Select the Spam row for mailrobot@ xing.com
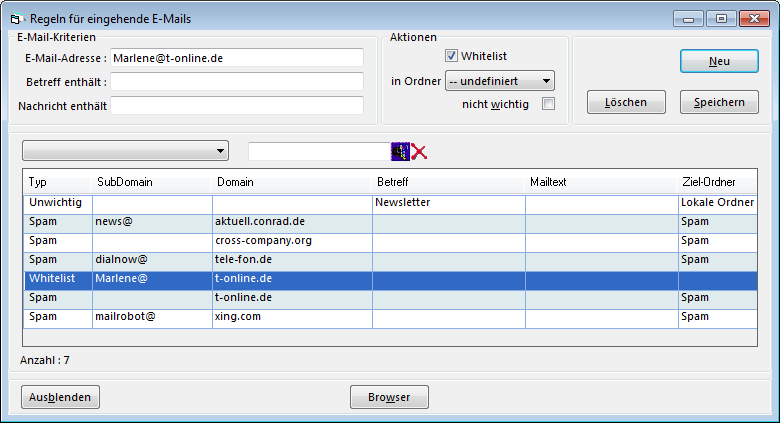Viewport: 780px width, 423px height. coord(300,316)
